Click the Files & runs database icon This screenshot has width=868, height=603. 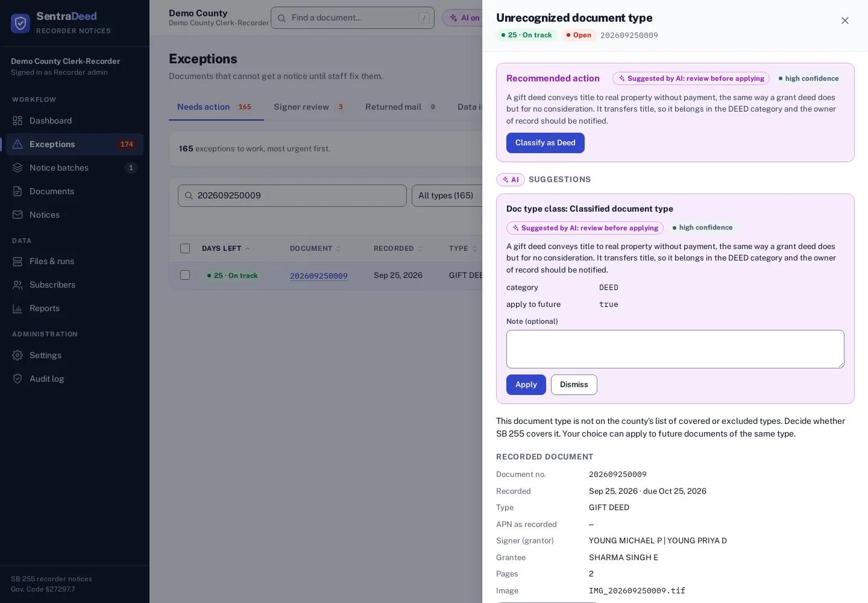click(17, 261)
